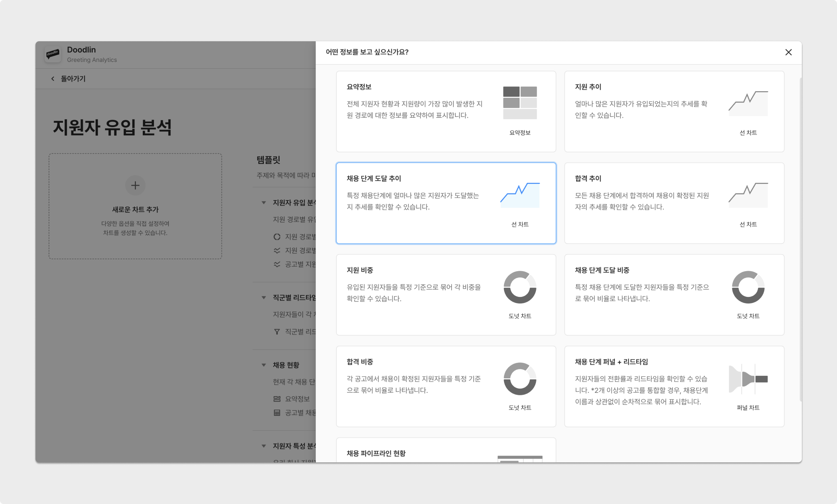The width and height of the screenshot is (837, 504).
Task: Collapse the 직군별 리드타임 template section
Action: (264, 298)
